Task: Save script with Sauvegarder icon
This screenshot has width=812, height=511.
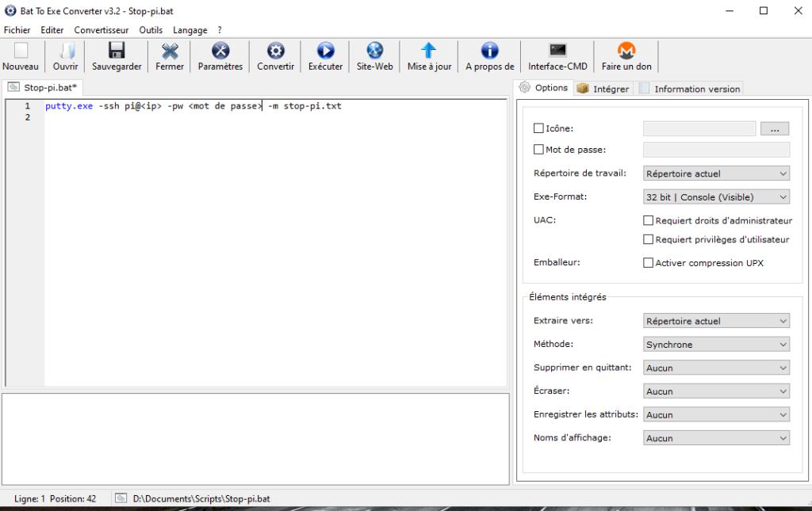Action: 117,51
